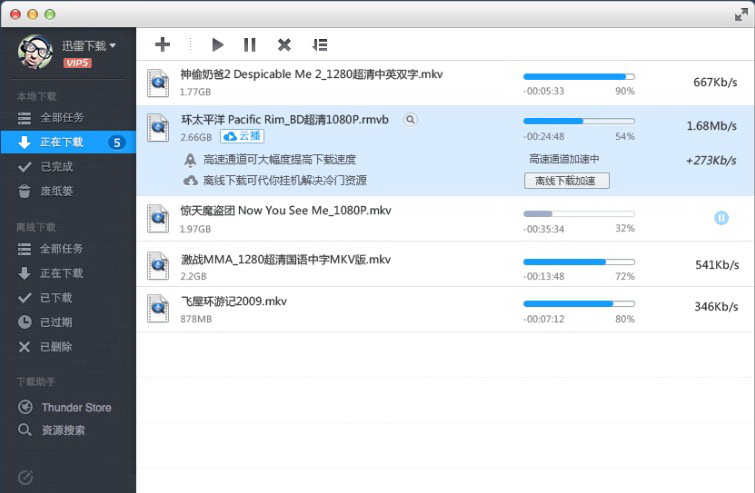Image resolution: width=755 pixels, height=493 pixels.
Task: Click the 1.68Mb/s speed value
Action: 712,126
